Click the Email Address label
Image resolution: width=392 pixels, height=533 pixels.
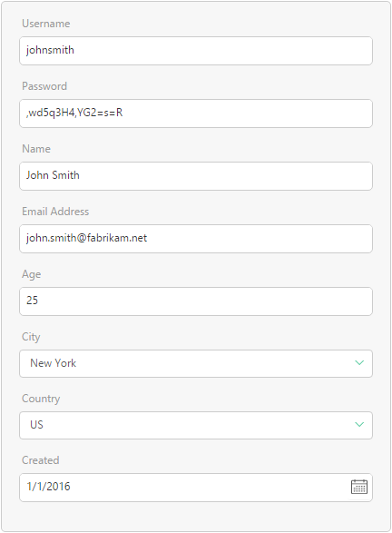55,212
